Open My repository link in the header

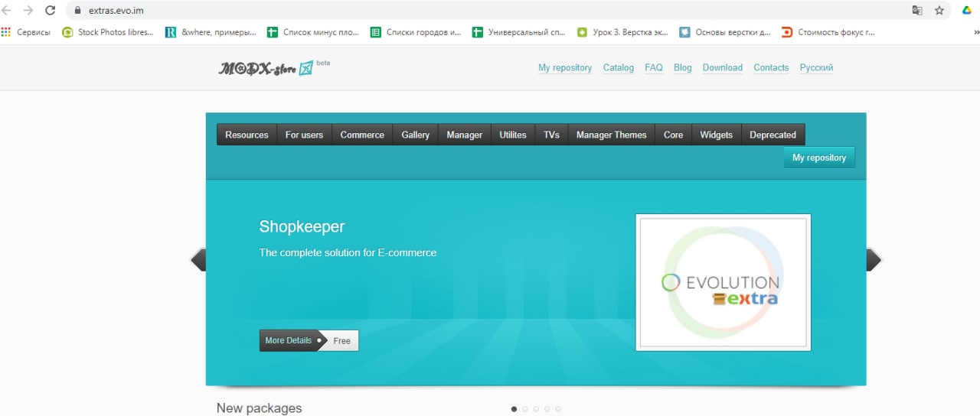point(565,67)
